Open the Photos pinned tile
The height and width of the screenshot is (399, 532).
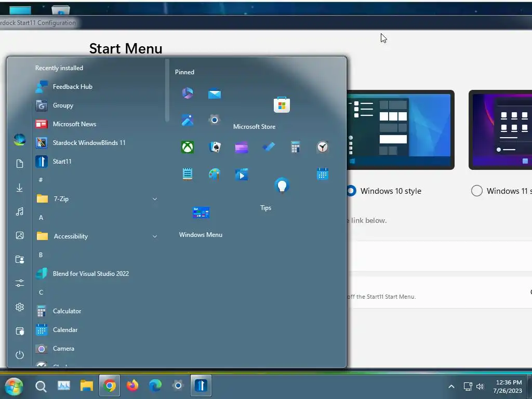coord(187,120)
